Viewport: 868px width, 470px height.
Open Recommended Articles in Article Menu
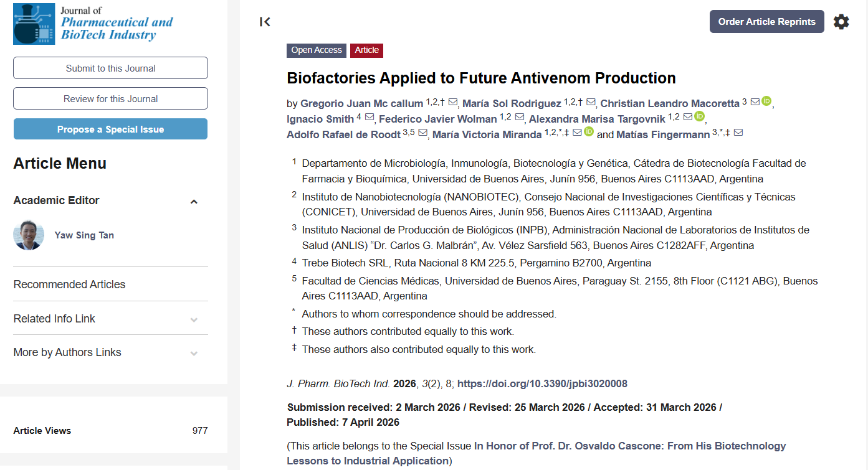tap(69, 284)
